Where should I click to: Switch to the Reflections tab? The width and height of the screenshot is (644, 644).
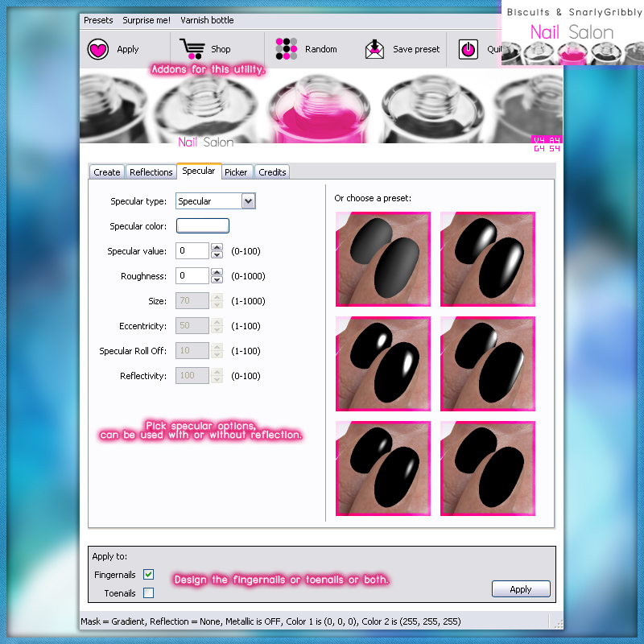point(151,172)
